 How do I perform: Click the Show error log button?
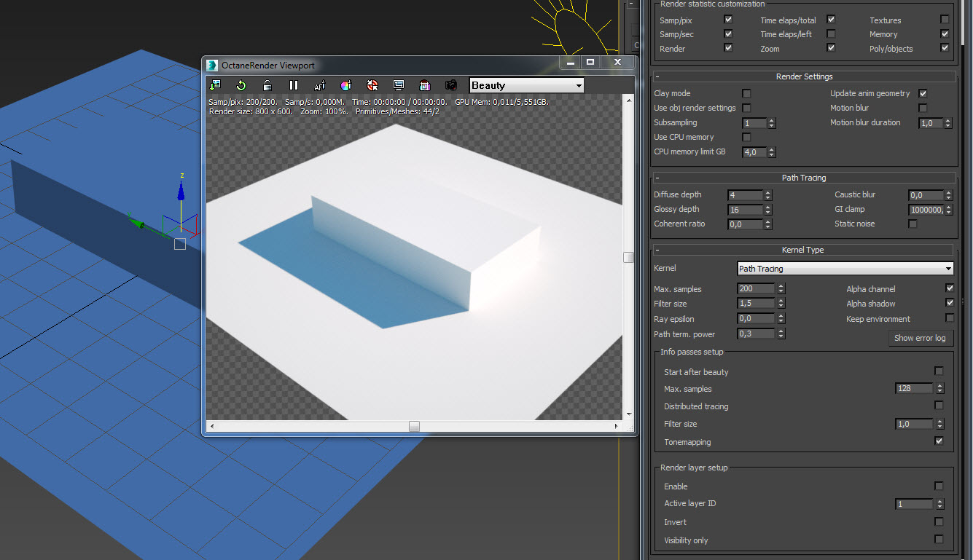pos(920,338)
